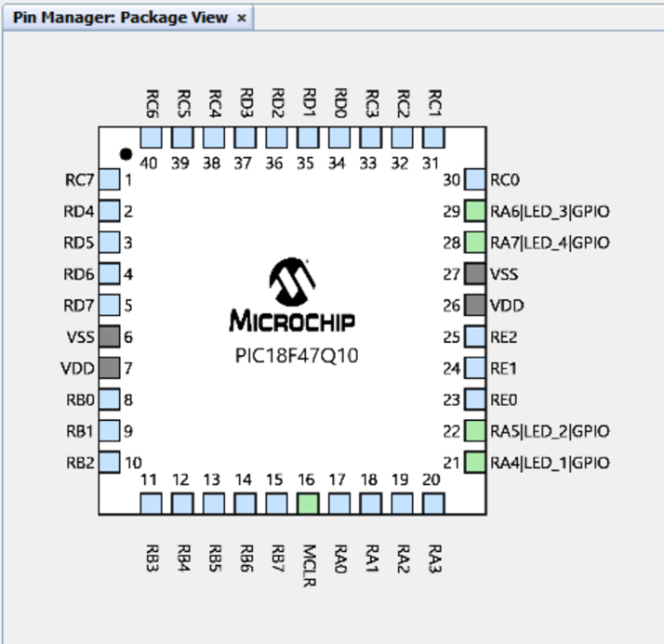Click pin 15 box RB7
664x644 pixels.
coord(276,504)
